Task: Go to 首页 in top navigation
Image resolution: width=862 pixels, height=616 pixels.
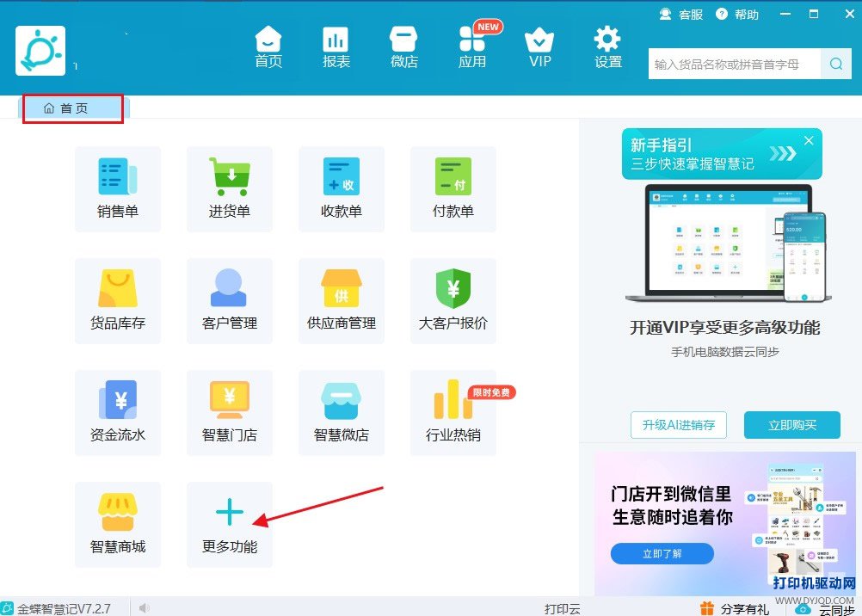Action: pyautogui.click(x=268, y=47)
